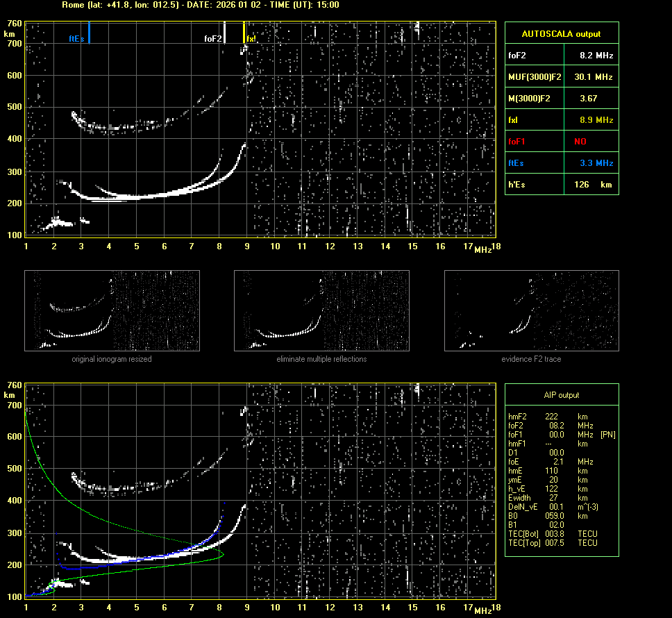Click the white foF2 marker line

click(x=224, y=33)
